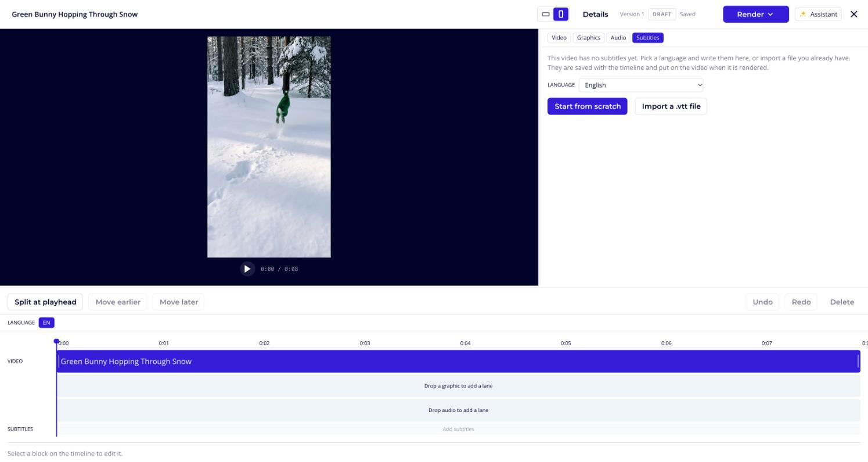Image resolution: width=868 pixels, height=462 pixels.
Task: Click the video preview thumbnail
Action: click(x=269, y=147)
